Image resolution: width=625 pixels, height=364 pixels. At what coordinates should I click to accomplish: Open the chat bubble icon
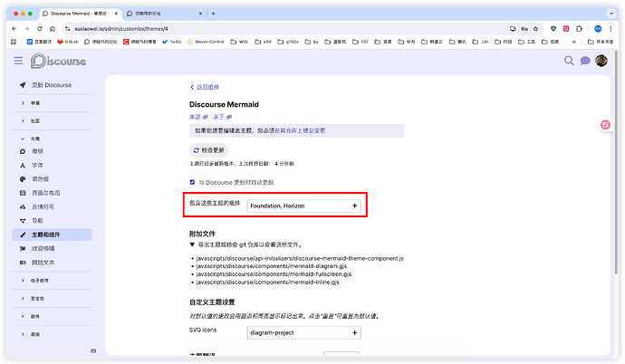click(x=585, y=61)
